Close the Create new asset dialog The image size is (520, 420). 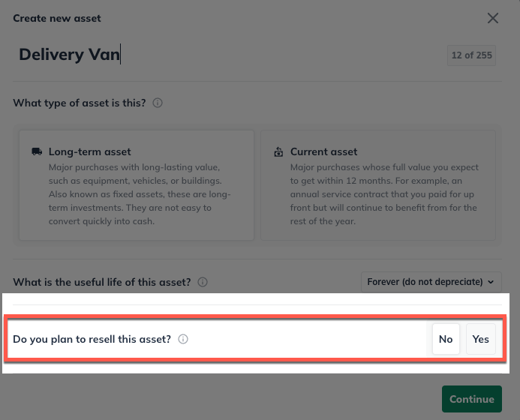(493, 18)
